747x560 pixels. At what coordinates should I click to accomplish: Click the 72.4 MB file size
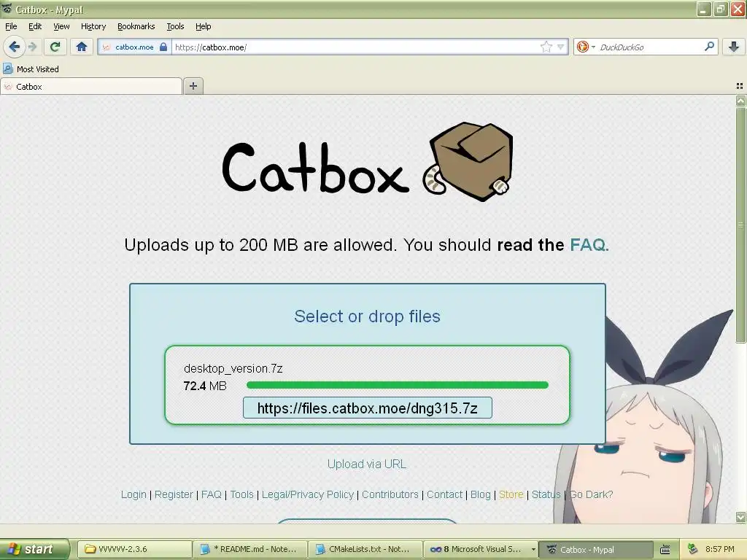[x=205, y=386]
